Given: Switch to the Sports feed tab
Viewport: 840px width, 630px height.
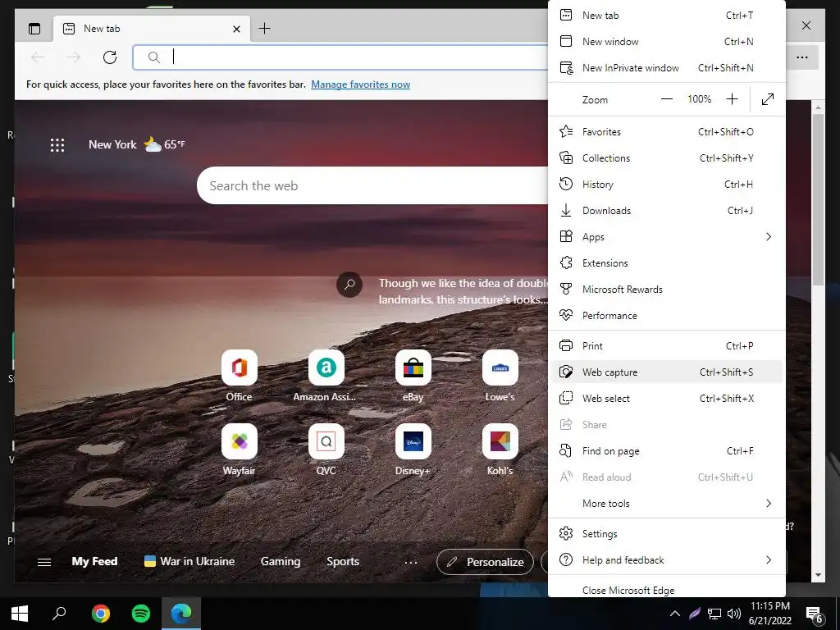Looking at the screenshot, I should coord(343,561).
